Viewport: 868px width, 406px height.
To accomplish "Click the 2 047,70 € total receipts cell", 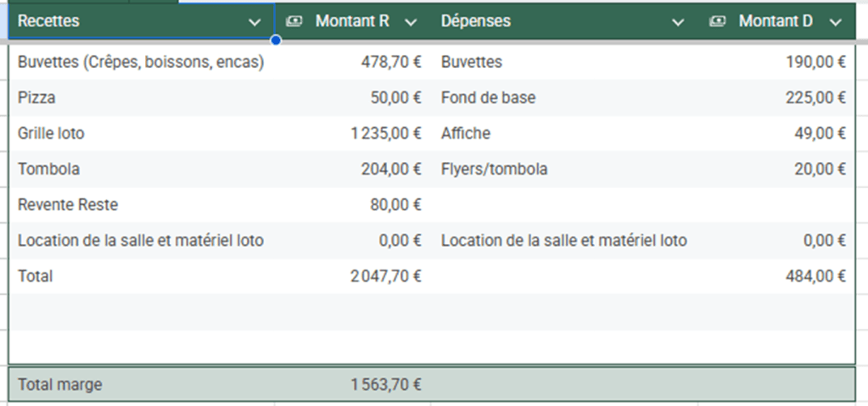I will (386, 275).
